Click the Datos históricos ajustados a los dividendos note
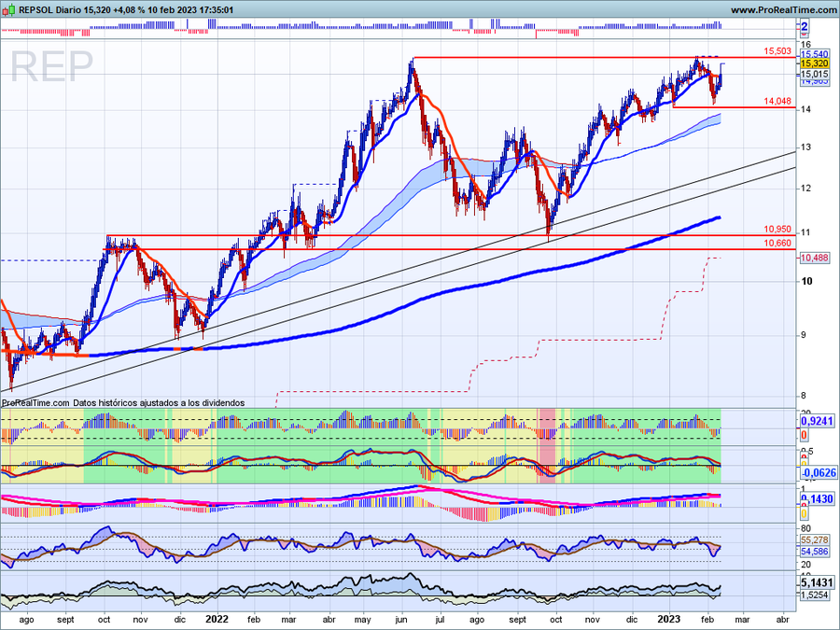840x630 pixels. point(159,403)
